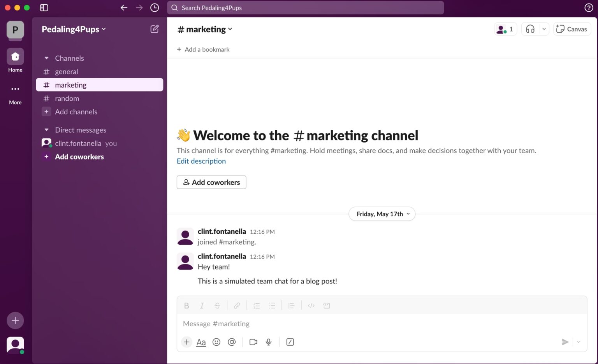
Task: Insert a link with the link icon
Action: pos(237,306)
